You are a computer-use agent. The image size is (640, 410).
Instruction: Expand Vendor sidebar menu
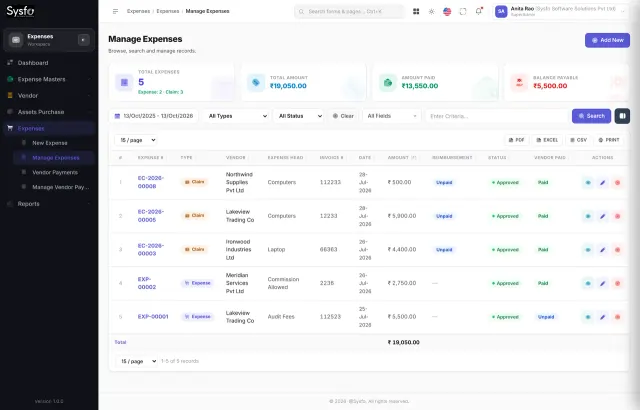pos(49,95)
